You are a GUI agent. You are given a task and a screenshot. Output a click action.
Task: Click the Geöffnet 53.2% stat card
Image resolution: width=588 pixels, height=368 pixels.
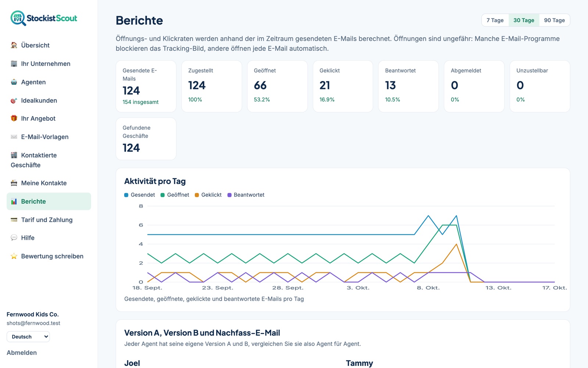click(x=277, y=86)
